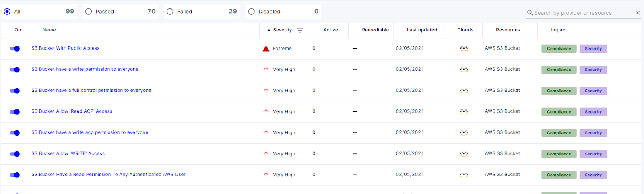The width and height of the screenshot is (644, 194).
Task: Open the Severity filter icon
Action: 300,30
